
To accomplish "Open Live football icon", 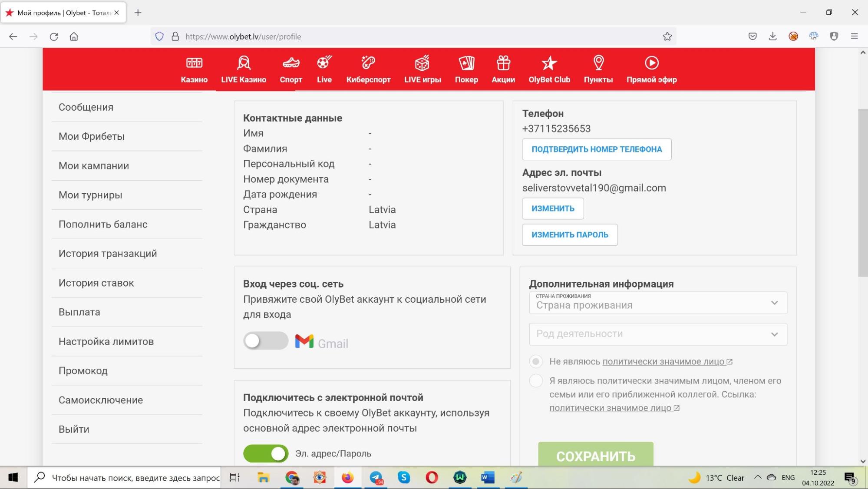I will point(324,62).
